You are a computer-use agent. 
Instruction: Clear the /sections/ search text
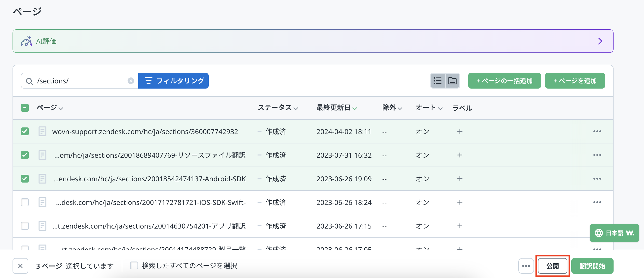[131, 81]
